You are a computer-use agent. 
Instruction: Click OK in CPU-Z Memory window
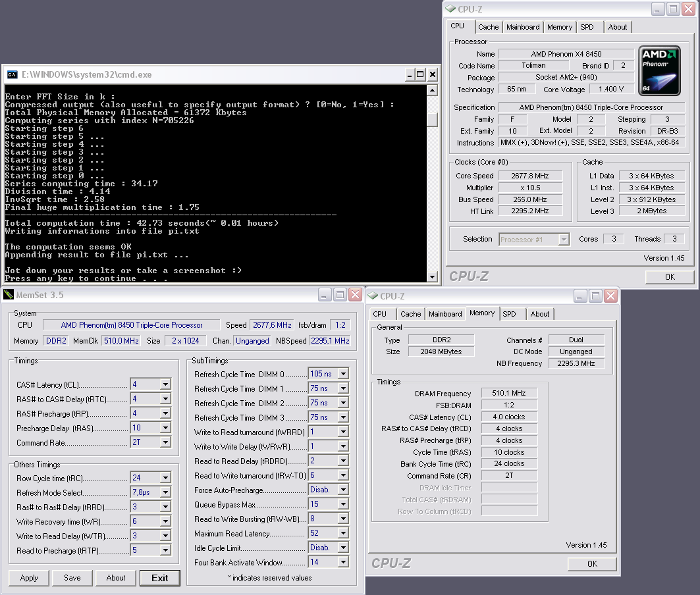(592, 564)
